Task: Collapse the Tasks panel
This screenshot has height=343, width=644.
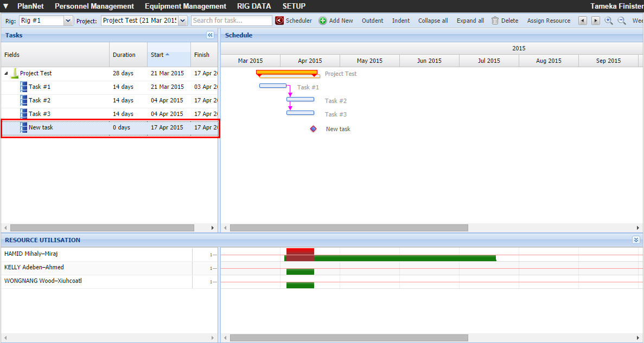Action: click(x=211, y=35)
